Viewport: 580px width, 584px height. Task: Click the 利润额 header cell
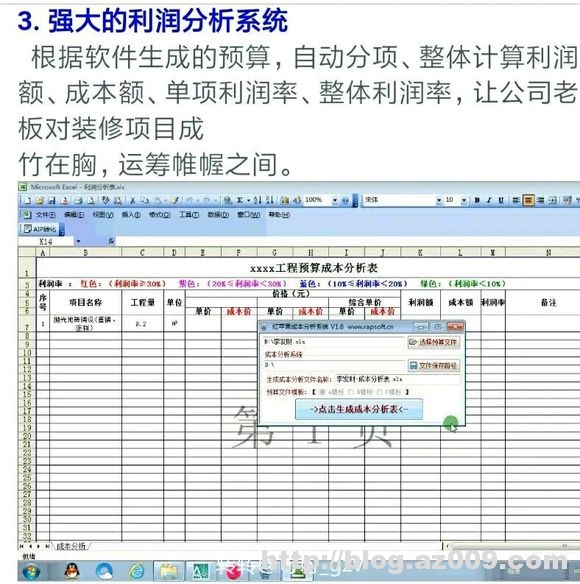[x=421, y=302]
